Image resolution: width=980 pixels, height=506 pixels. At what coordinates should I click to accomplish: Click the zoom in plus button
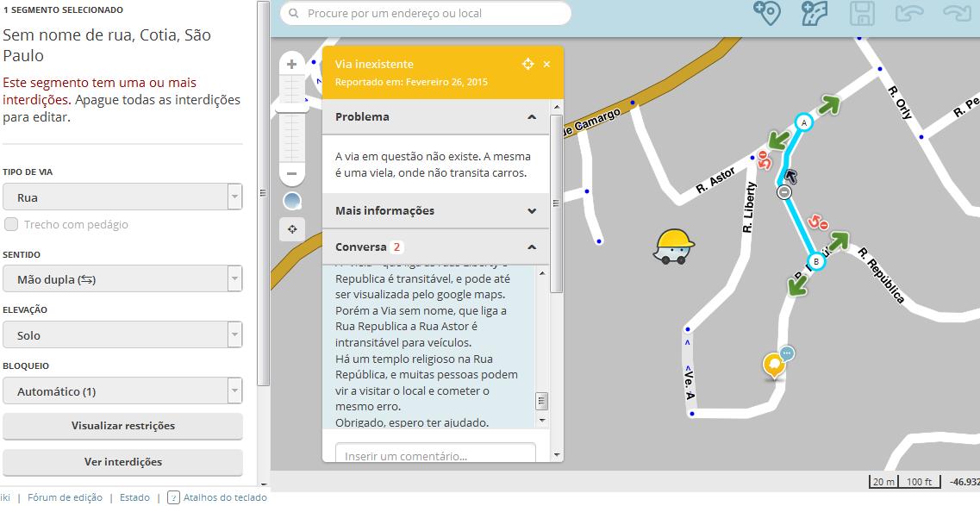tap(291, 65)
